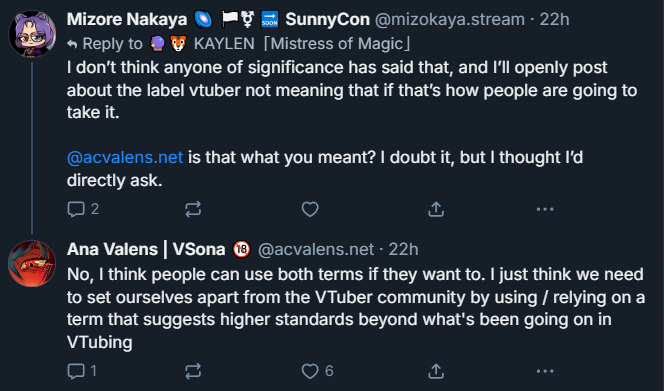Screen dimensions: 664x391
Task: Open Mizore Nakaya's avatar profile picture
Action: (x=32, y=34)
